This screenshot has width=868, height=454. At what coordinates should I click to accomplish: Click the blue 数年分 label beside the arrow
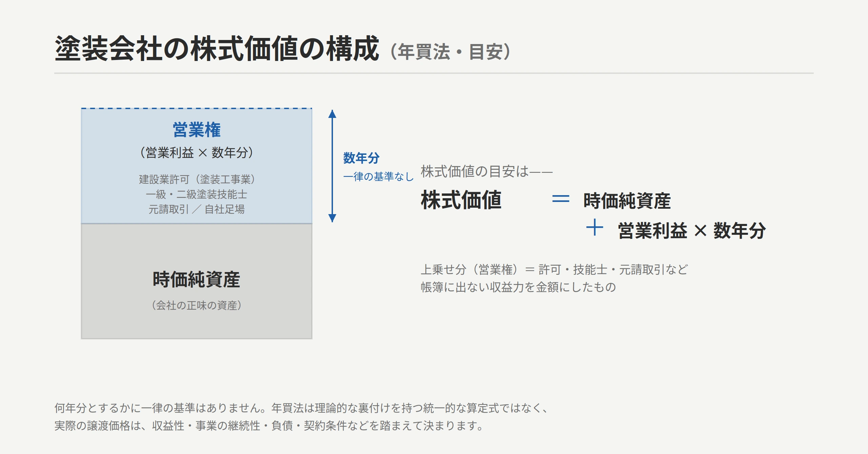tap(361, 158)
